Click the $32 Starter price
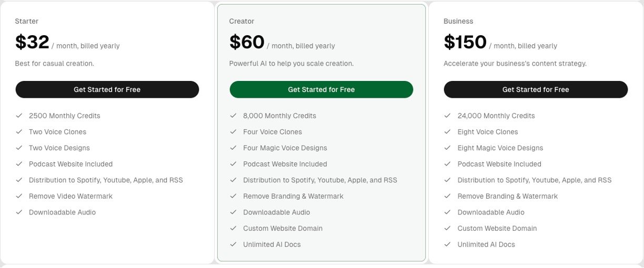Image resolution: width=644 pixels, height=268 pixels. tap(32, 43)
